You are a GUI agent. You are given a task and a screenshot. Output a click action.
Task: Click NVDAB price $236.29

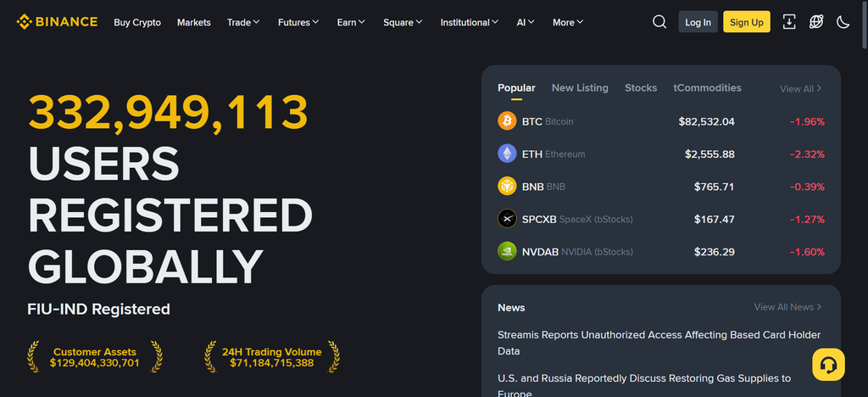coord(714,252)
